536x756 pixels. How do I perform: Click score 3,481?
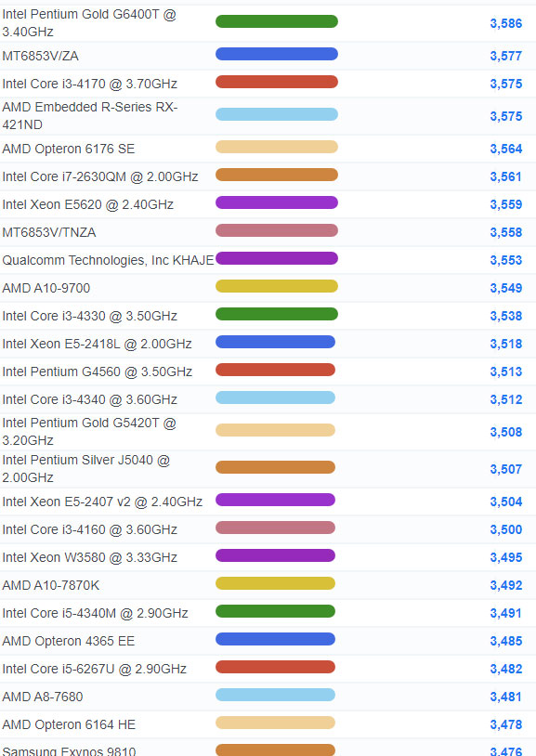tap(506, 697)
